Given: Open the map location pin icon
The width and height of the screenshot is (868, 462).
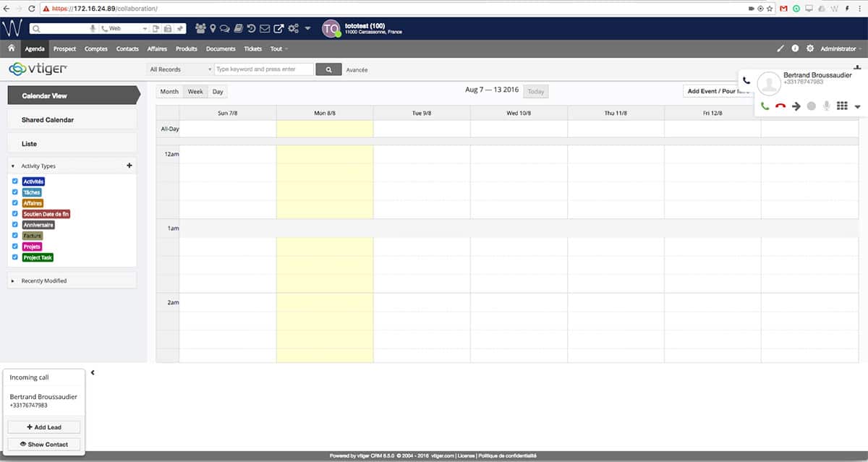Looking at the screenshot, I should click(x=213, y=29).
